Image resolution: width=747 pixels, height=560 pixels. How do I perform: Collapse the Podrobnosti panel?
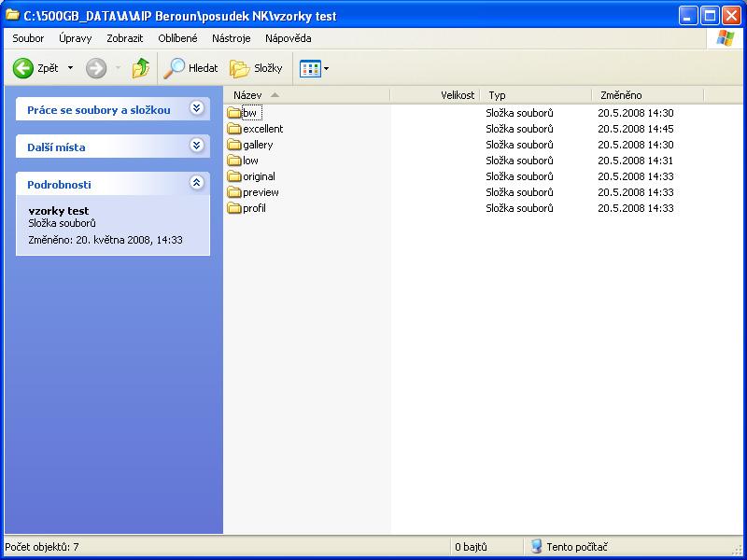point(196,182)
